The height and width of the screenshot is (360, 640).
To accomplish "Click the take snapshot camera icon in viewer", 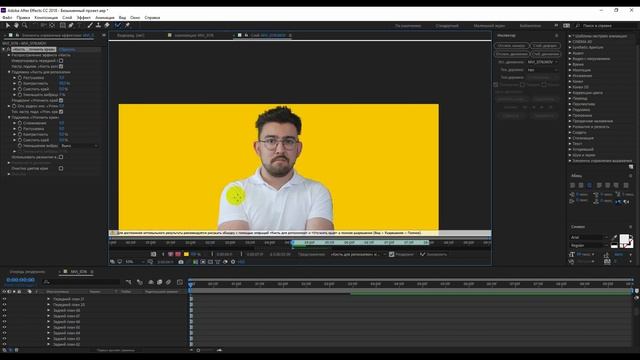I will 181,262.
